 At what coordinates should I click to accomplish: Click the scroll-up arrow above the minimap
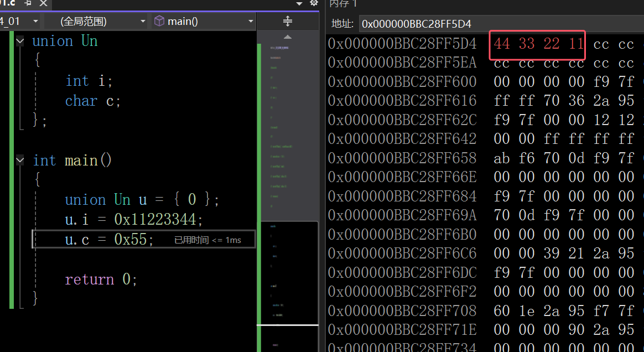tap(288, 37)
